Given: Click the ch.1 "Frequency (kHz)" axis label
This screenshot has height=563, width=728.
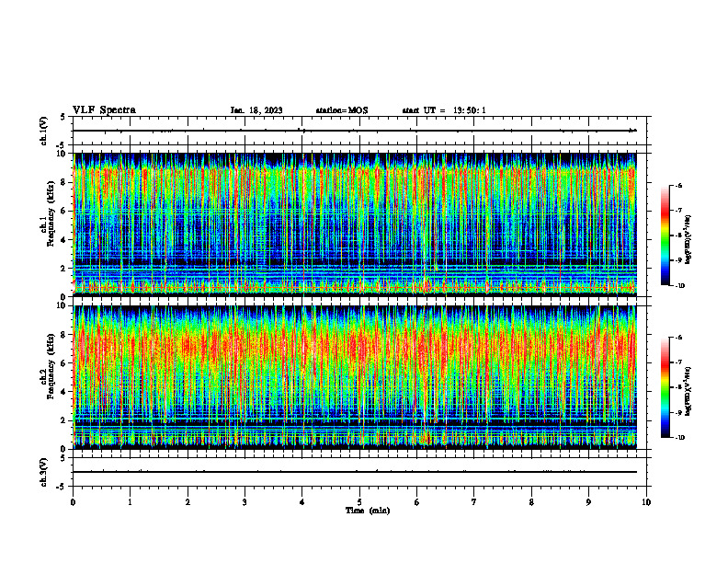Looking at the screenshot, I should tap(51, 214).
